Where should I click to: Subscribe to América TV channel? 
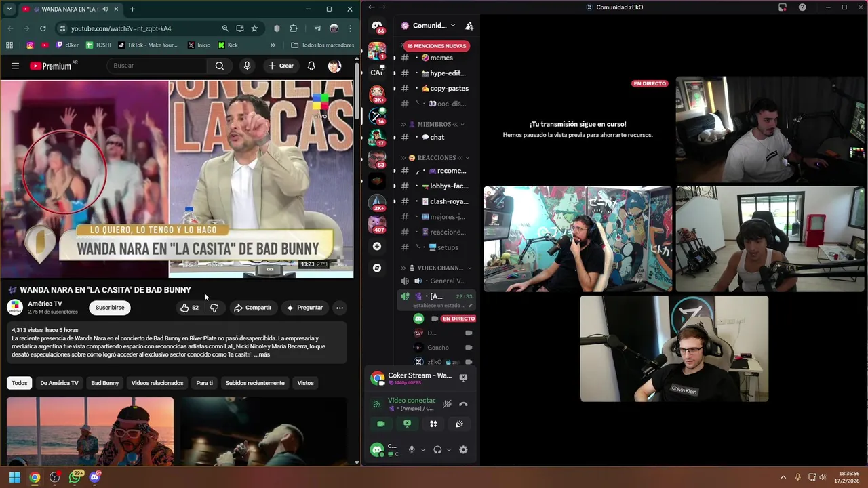tap(110, 308)
